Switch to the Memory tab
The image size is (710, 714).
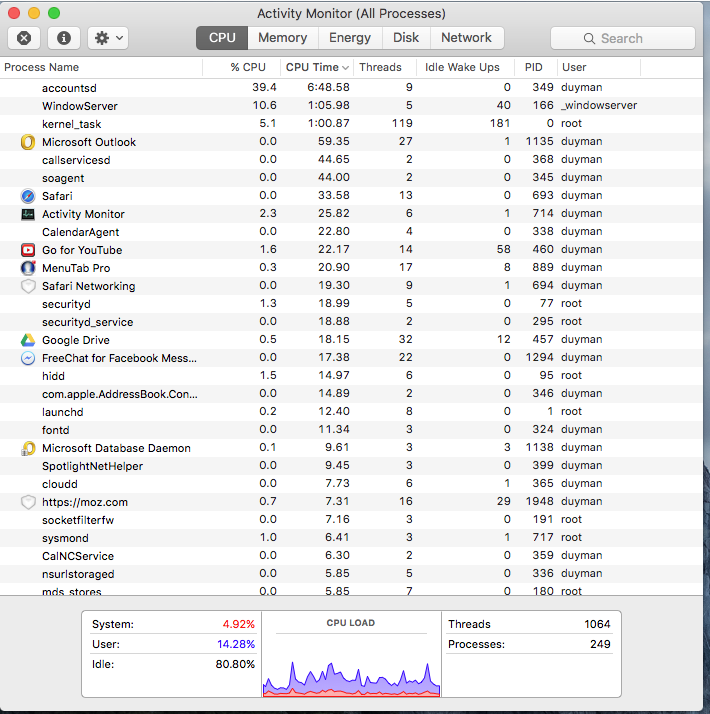coord(282,37)
